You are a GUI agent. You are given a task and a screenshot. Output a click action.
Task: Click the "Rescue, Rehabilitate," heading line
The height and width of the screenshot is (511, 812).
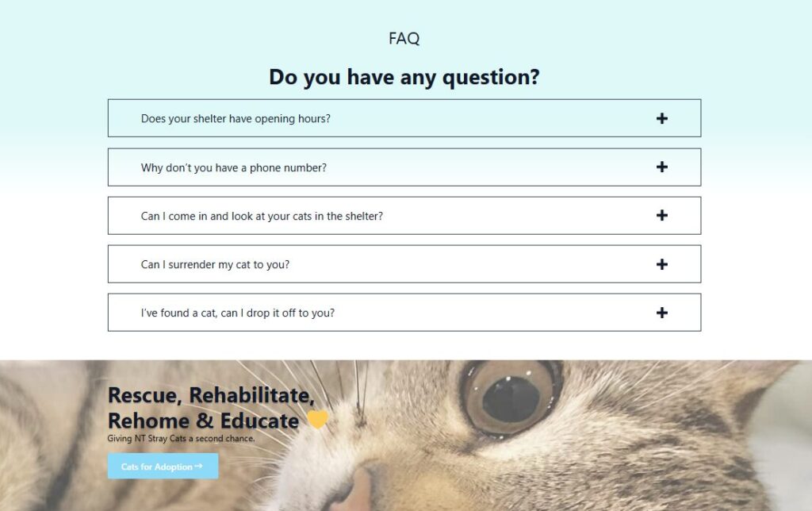click(x=211, y=394)
